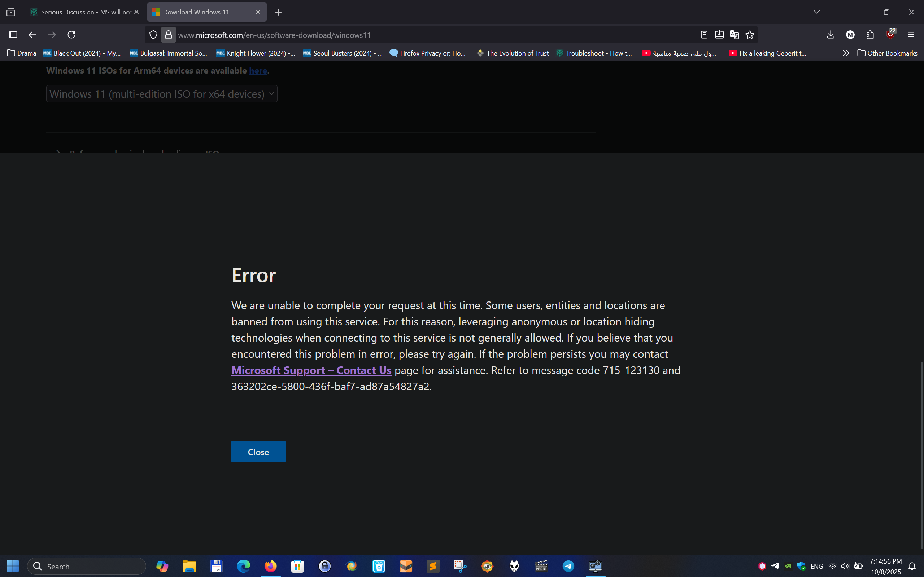
Task: Open Telegram from the taskbar
Action: click(568, 566)
